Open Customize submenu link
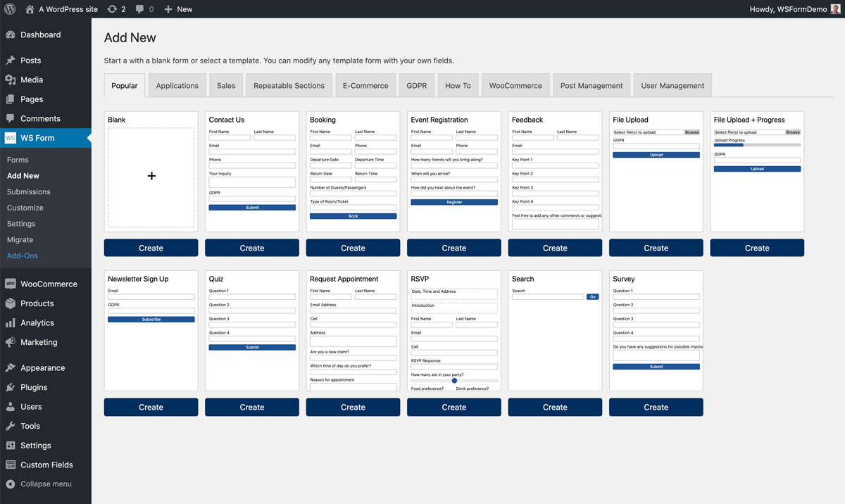Image resolution: width=845 pixels, height=504 pixels. click(x=25, y=208)
